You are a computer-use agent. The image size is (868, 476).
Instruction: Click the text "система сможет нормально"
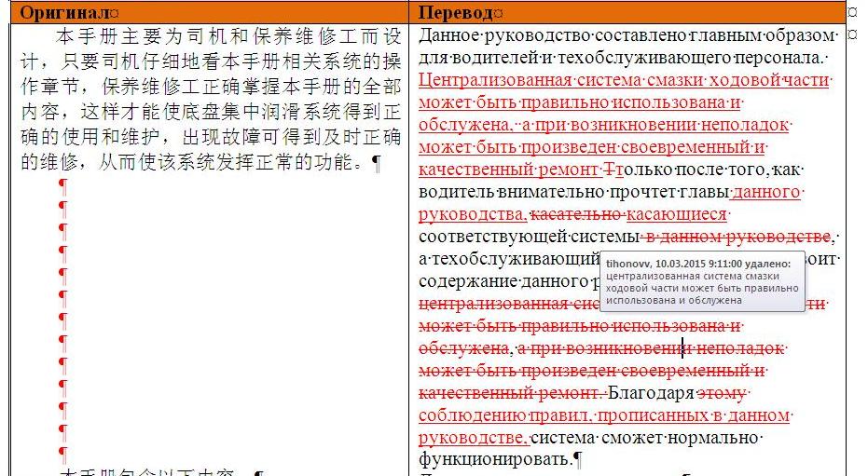pyautogui.click(x=644, y=438)
